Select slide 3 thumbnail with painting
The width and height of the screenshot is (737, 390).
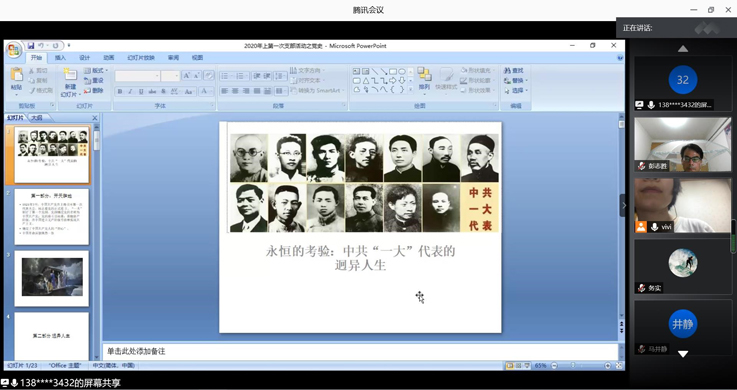[52, 278]
